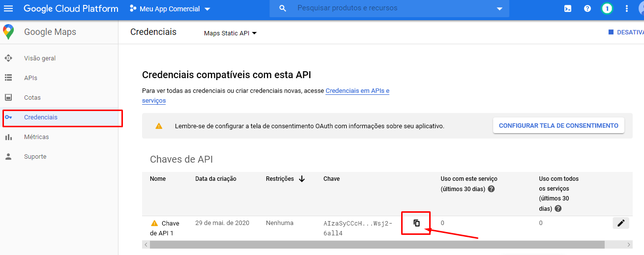
Task: Click the Restrições sort arrow icon
Action: point(302,179)
